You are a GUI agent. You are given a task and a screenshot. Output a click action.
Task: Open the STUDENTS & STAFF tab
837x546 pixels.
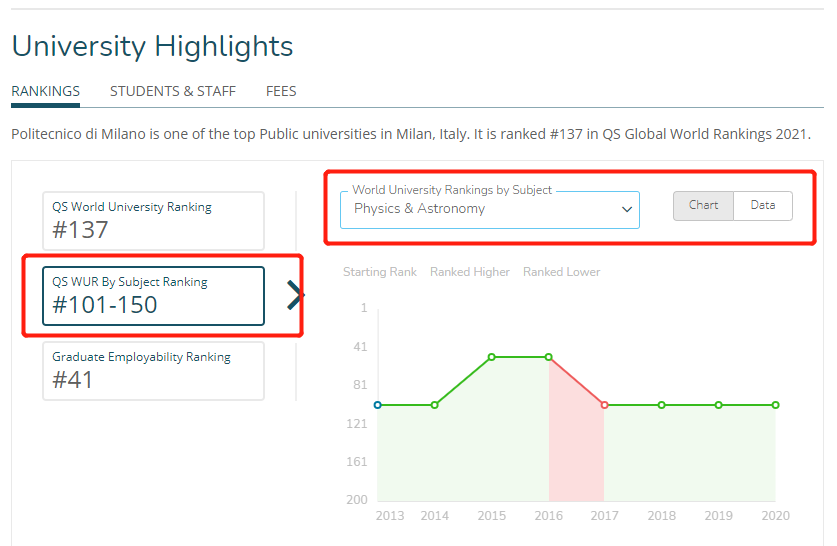pos(172,91)
